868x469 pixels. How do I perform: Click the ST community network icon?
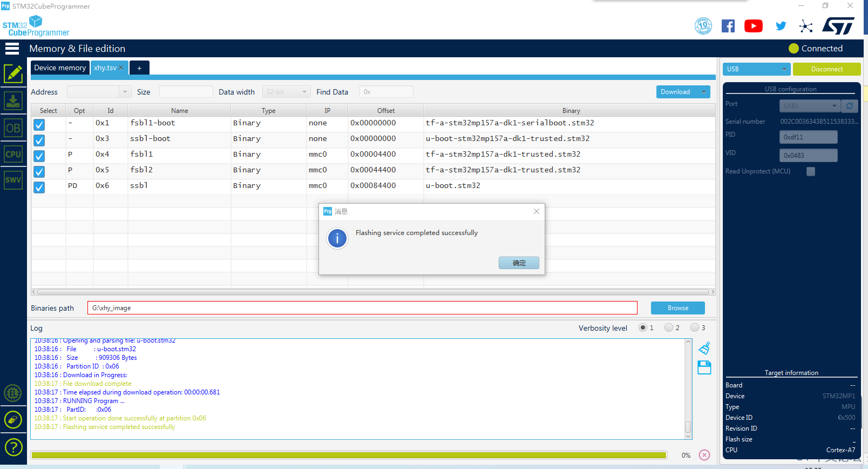click(x=806, y=26)
